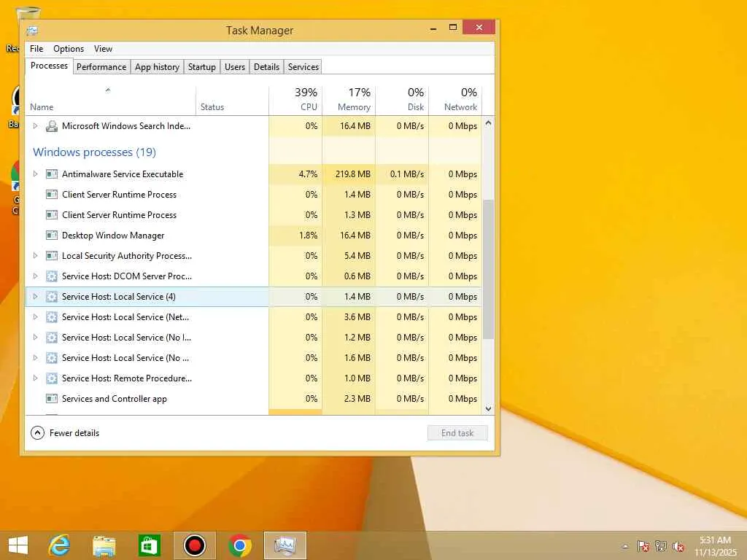Sort by the CPU column header
The width and height of the screenshot is (747, 560).
[x=296, y=101]
